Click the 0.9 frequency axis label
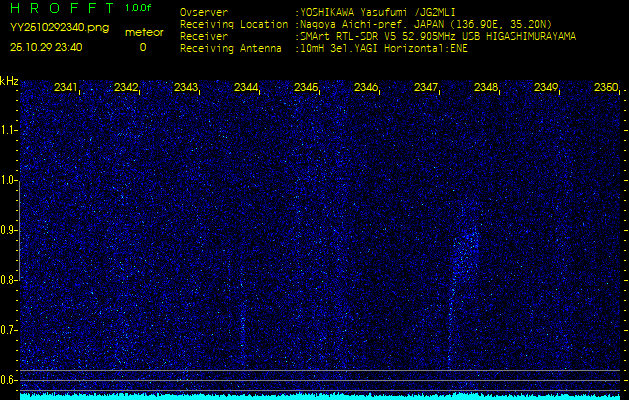629x400 pixels. pos(9,230)
